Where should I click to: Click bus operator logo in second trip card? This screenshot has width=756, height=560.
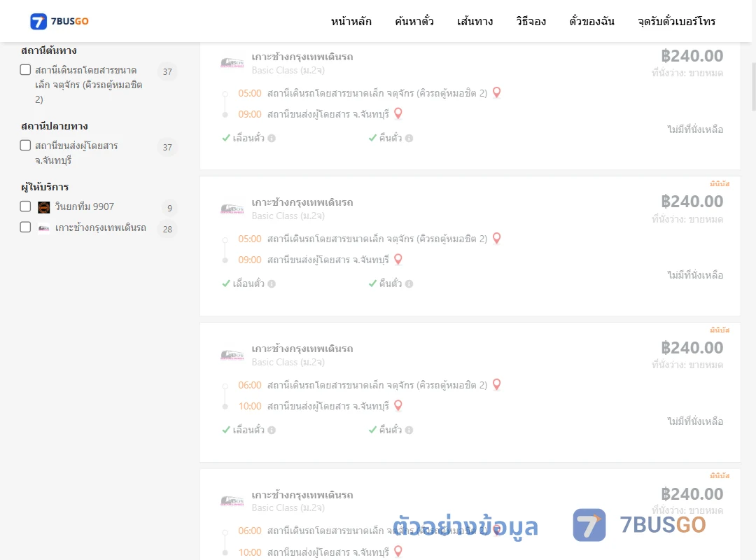point(232,209)
